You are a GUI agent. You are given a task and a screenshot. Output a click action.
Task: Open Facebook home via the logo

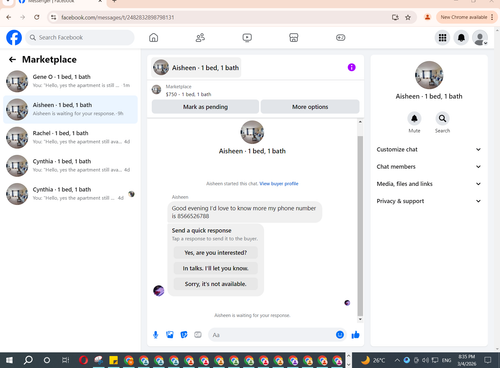(14, 37)
